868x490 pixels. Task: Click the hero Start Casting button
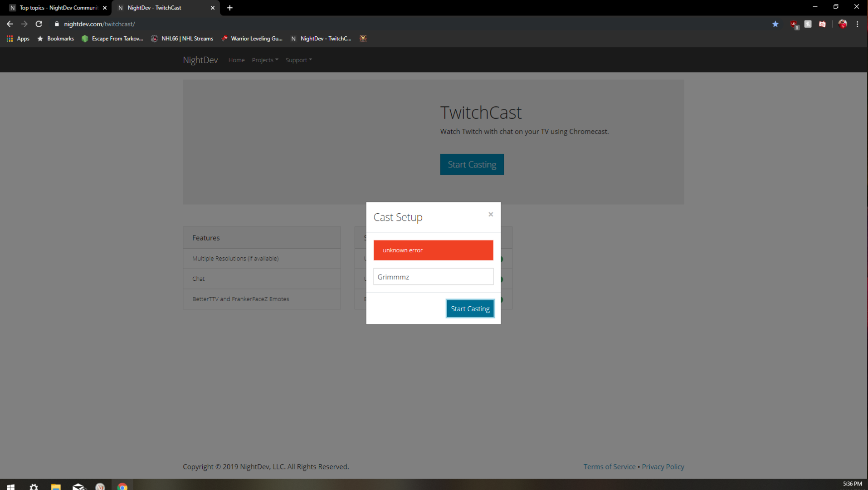pyautogui.click(x=472, y=164)
